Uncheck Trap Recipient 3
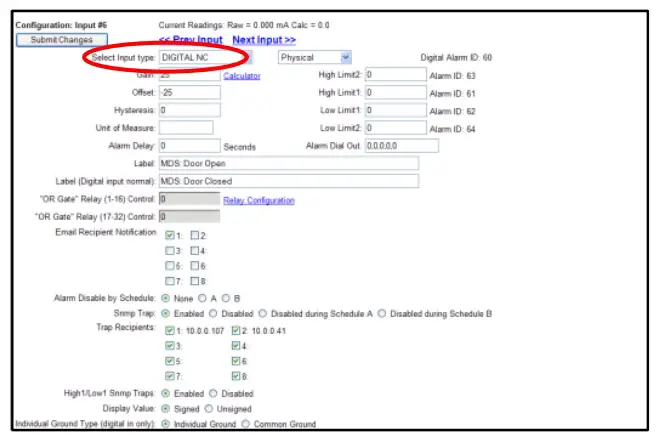 (169, 346)
